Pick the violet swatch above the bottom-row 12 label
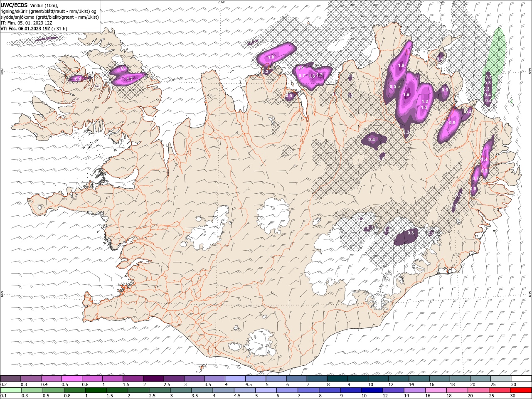 [394, 390]
